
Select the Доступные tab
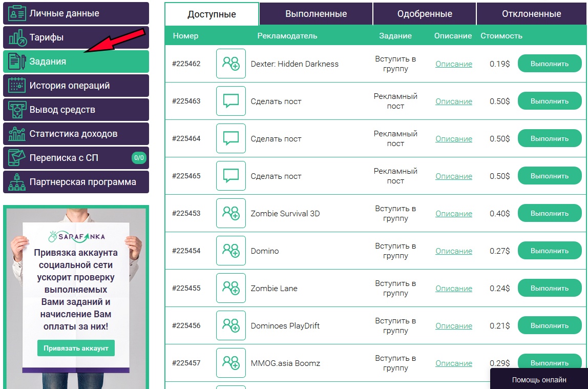(x=212, y=14)
